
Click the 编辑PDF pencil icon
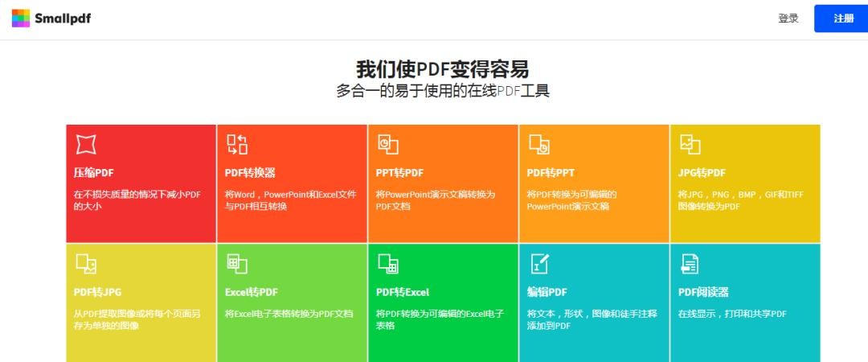pos(538,263)
